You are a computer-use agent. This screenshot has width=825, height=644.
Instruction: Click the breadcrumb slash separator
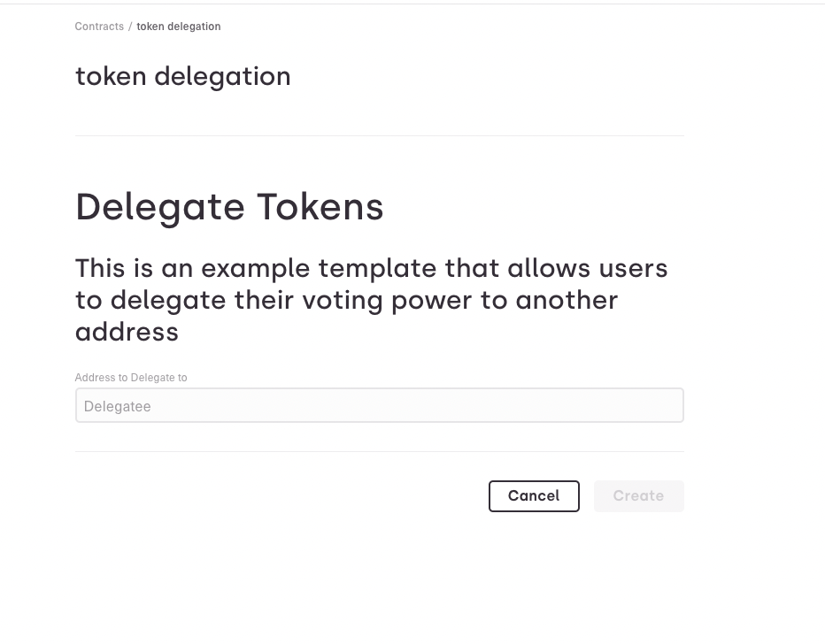click(x=130, y=27)
